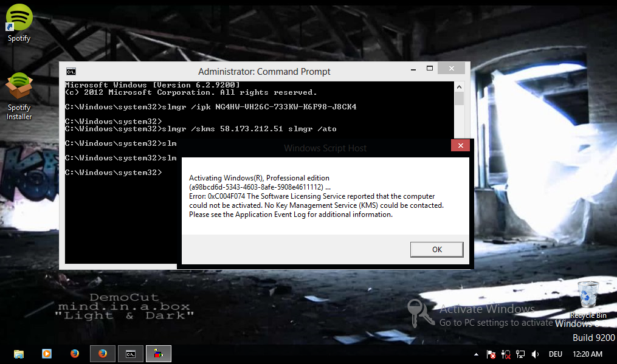Click the 'Administrator: Command Prompt' title text
Viewport: 617px width, 364px height.
click(x=264, y=72)
